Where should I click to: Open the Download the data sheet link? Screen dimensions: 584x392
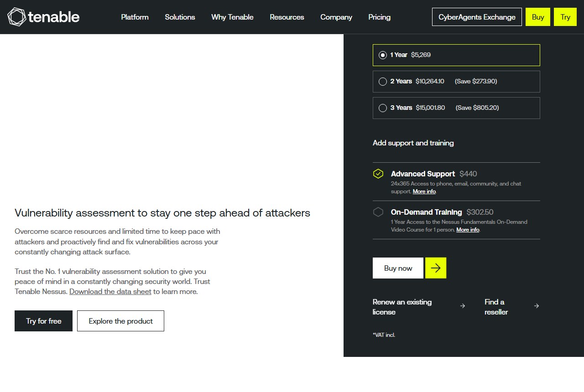pyautogui.click(x=110, y=292)
